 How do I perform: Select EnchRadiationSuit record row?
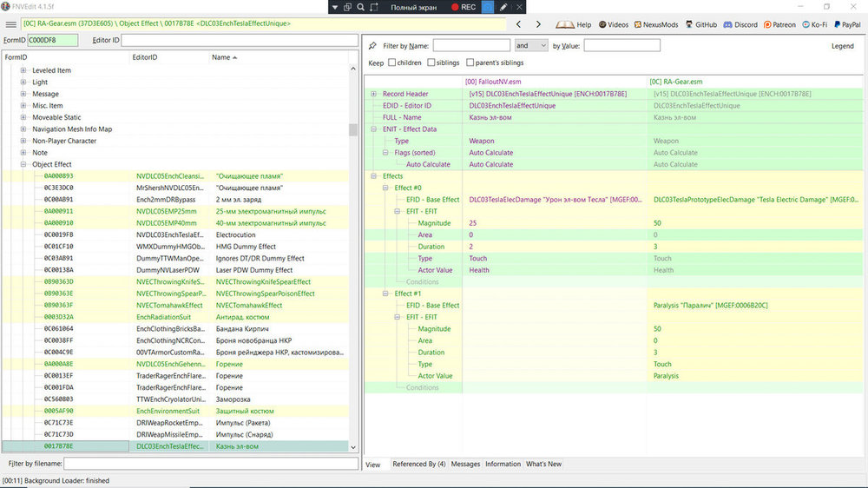[x=175, y=317]
